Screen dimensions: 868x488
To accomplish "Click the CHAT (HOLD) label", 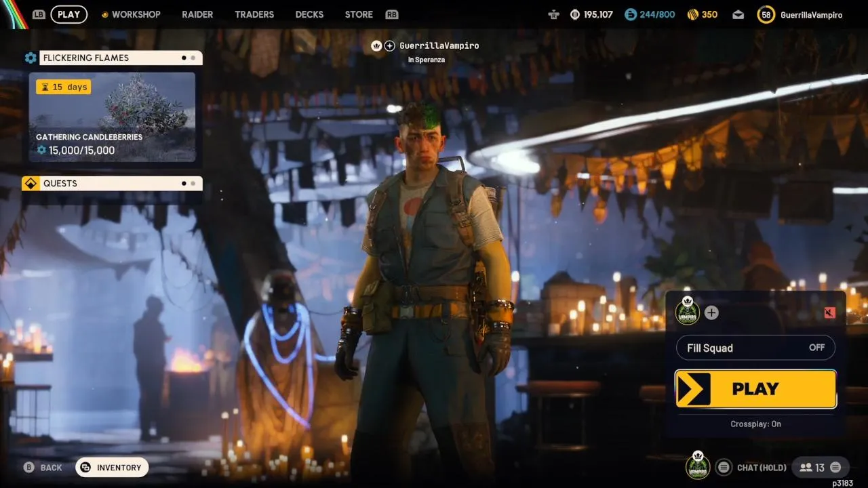I will pyautogui.click(x=762, y=468).
